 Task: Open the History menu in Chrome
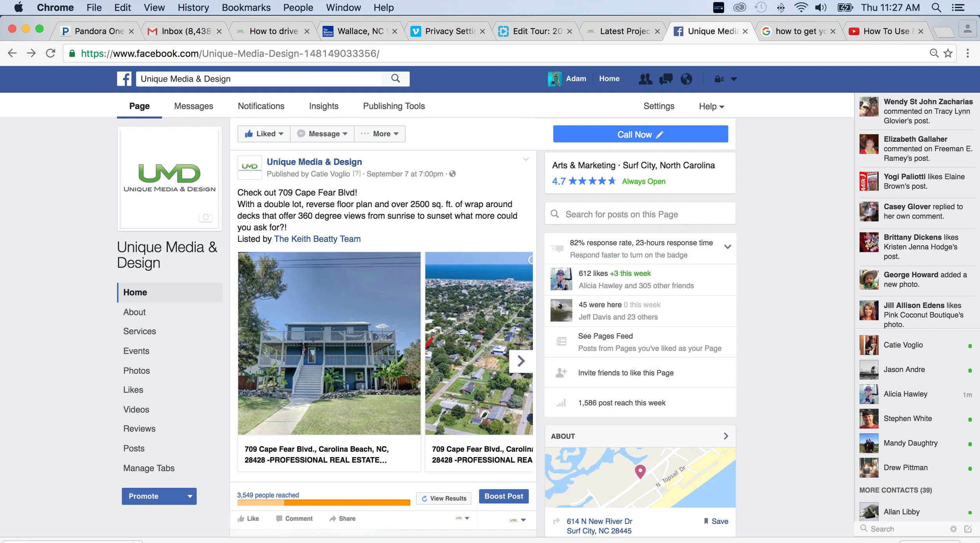[193, 7]
